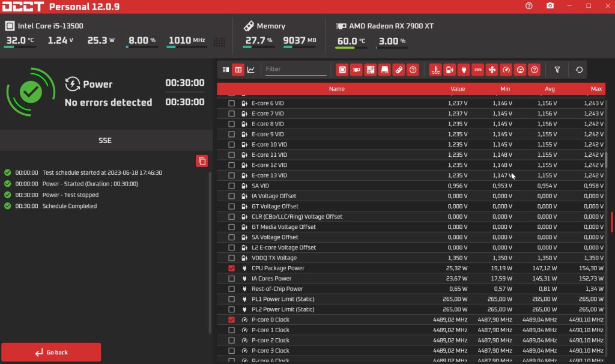
Task: Select the table view icon
Action: click(x=238, y=70)
